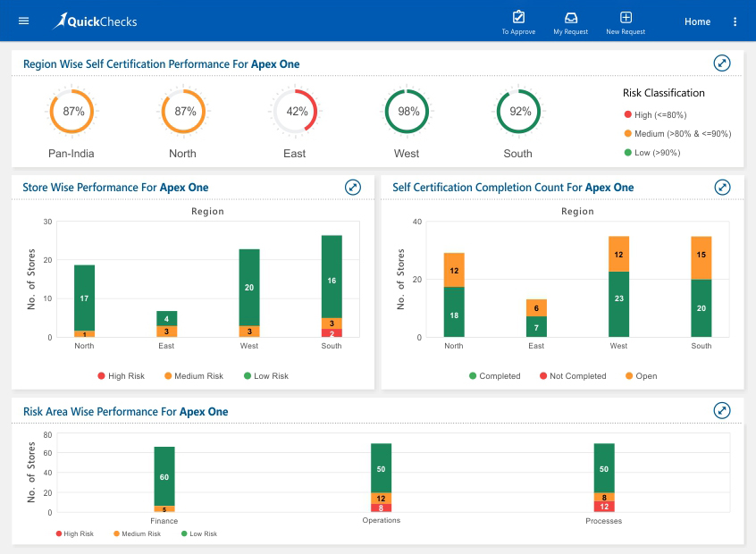
Task: Expand the Self Certification Completion Count panel
Action: pos(722,187)
